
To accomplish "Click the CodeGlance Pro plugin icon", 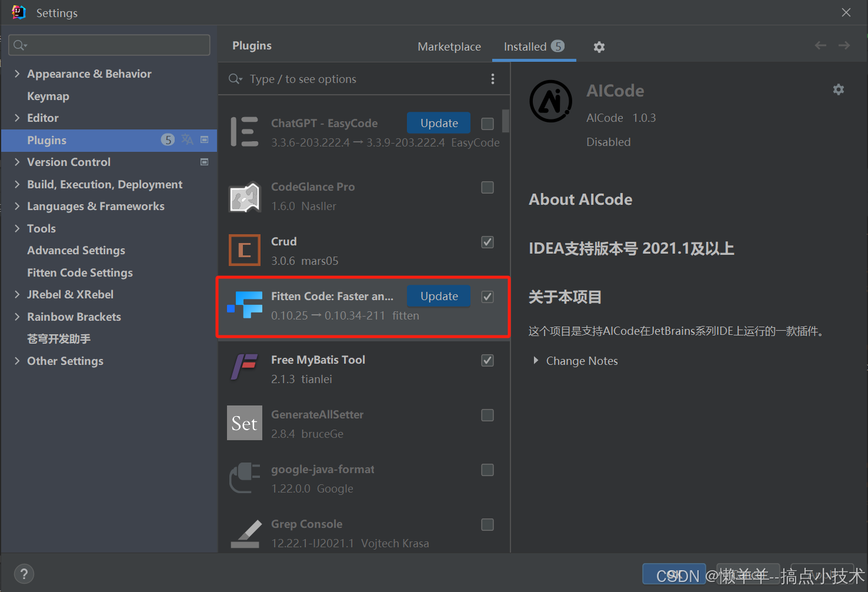I will (245, 197).
